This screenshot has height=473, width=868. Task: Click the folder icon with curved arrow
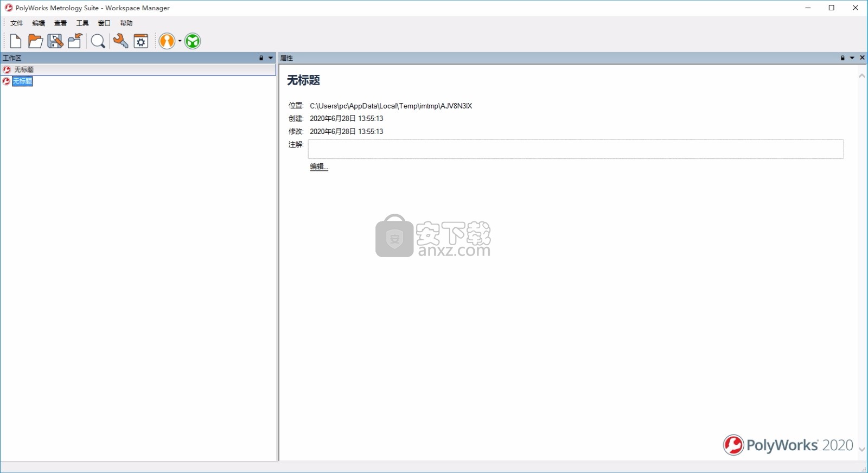[75, 41]
